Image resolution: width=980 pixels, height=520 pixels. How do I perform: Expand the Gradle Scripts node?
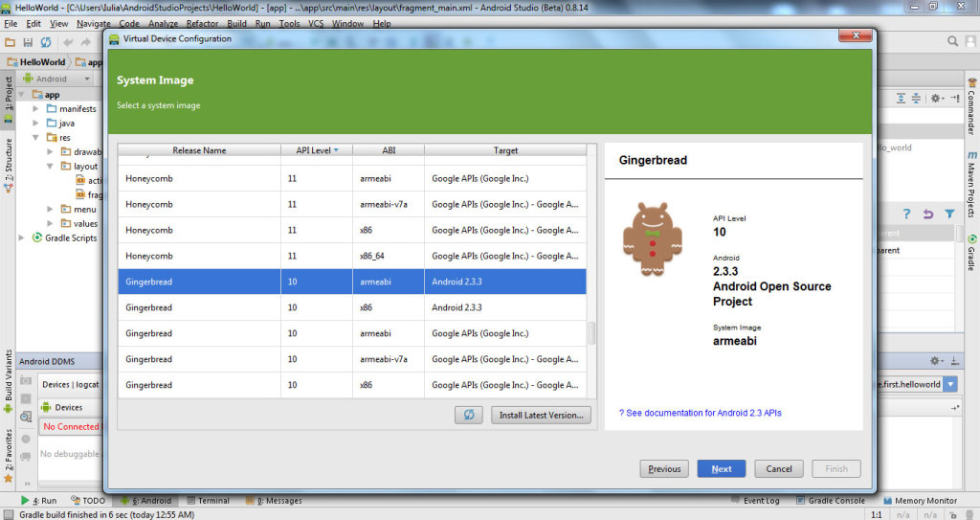pos(22,237)
